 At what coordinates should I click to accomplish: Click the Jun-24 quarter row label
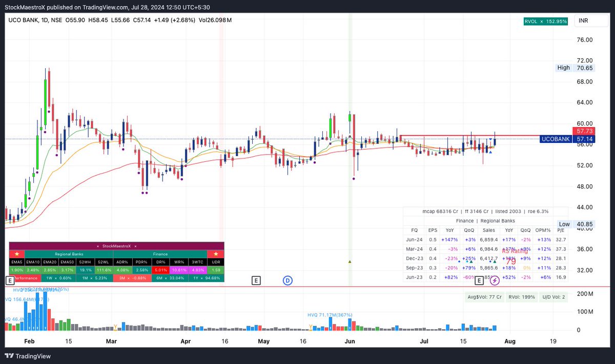coord(415,239)
